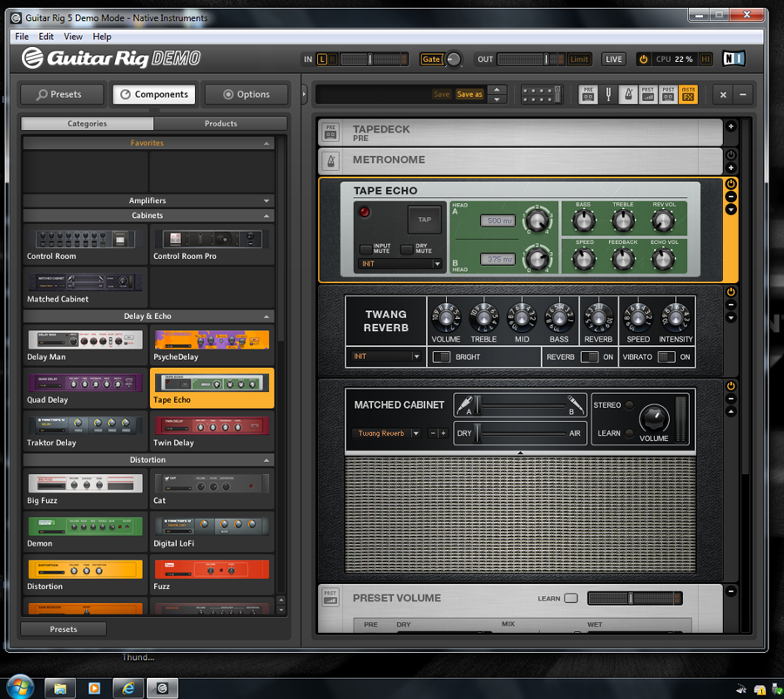The height and width of the screenshot is (699, 784).
Task: Open the Edit menu
Action: click(46, 37)
